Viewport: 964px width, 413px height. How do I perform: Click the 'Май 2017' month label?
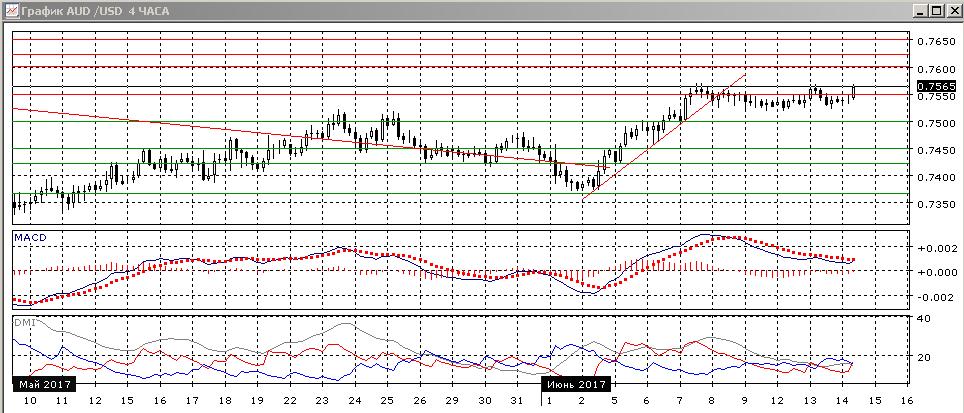coord(44,384)
